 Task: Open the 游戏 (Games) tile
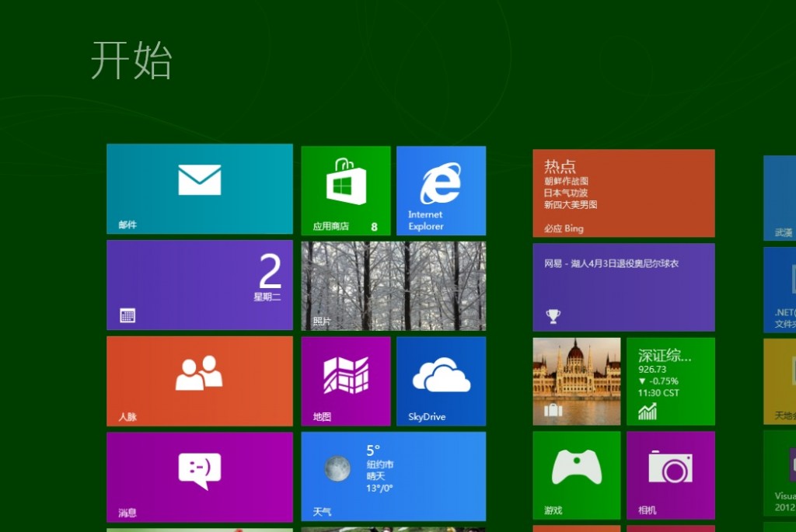point(576,476)
